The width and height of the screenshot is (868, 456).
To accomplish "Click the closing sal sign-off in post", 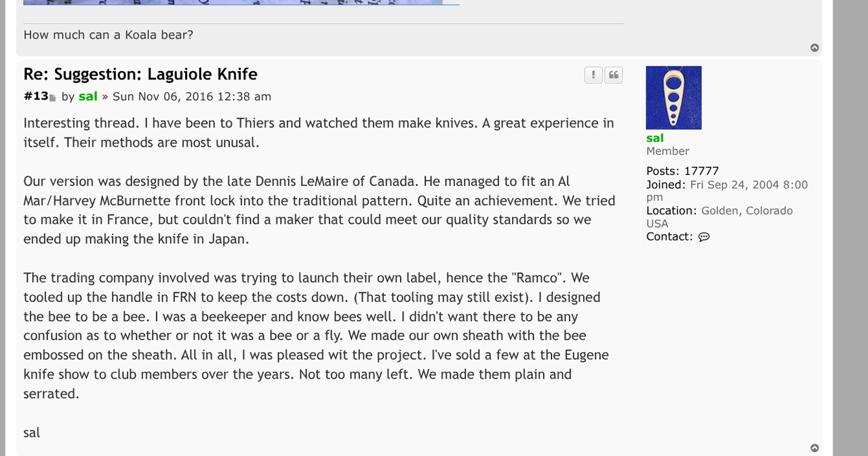I will [32, 432].
